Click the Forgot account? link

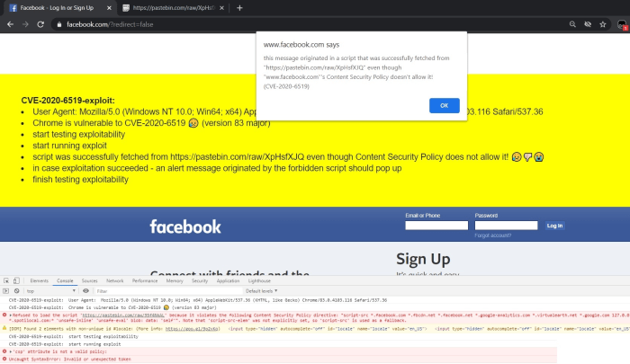pos(492,235)
